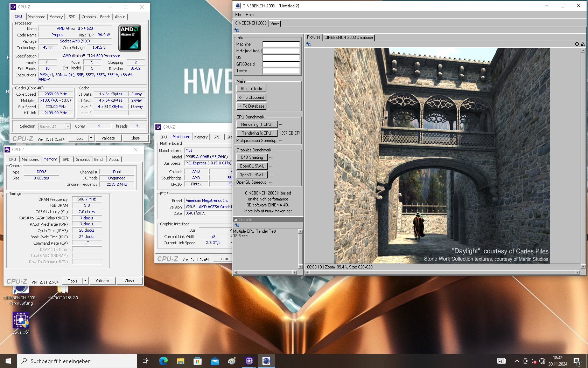This screenshot has width=588, height=368.
Task: Open Paint icon in taskbar
Action: tap(232, 361)
